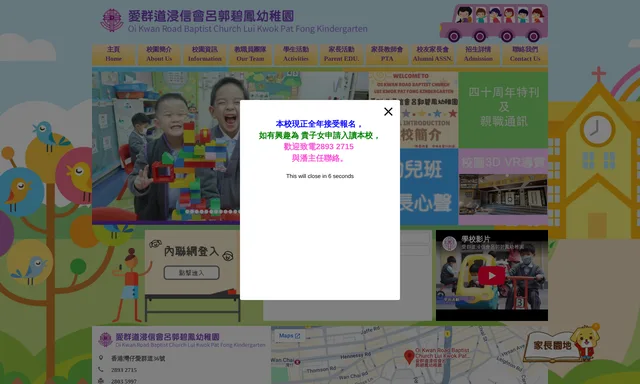Open the 家長園地 book with puppy mascot
Screen dimensions: 640x384
pos(562,343)
